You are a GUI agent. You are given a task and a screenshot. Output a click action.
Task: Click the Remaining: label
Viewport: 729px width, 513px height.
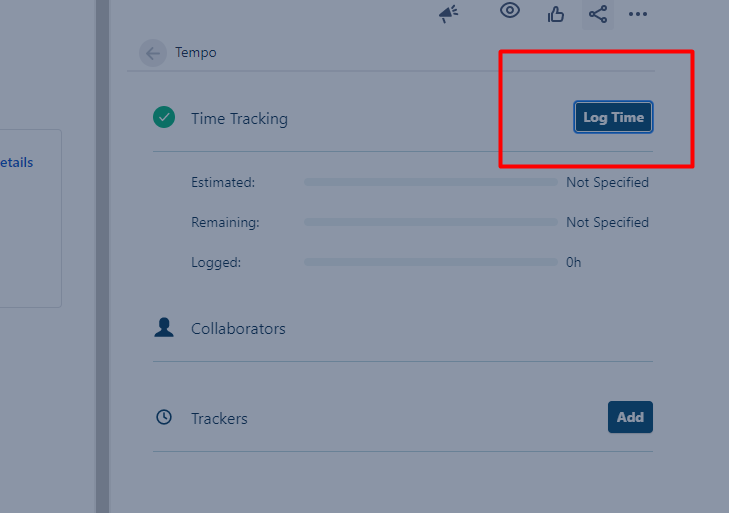(225, 222)
